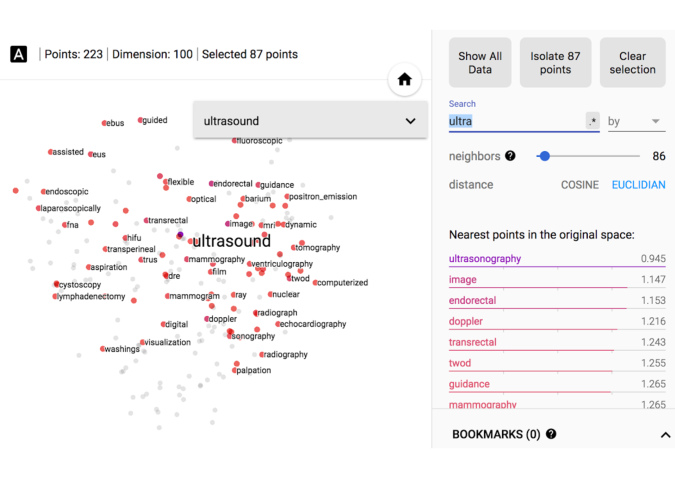This screenshot has width=675, height=478.
Task: Expand the Bookmarks panel chevron
Action: coord(665,435)
